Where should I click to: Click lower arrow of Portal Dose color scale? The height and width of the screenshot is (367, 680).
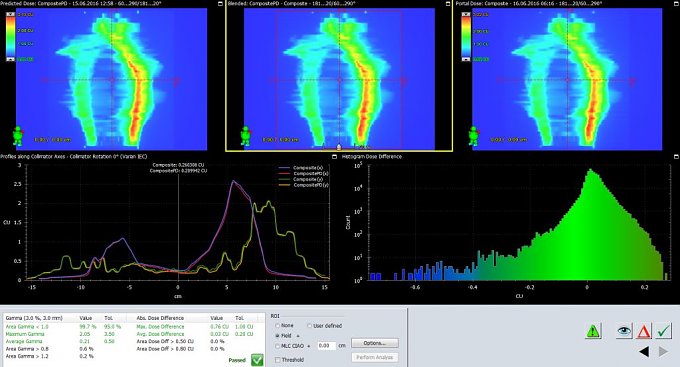pyautogui.click(x=466, y=59)
